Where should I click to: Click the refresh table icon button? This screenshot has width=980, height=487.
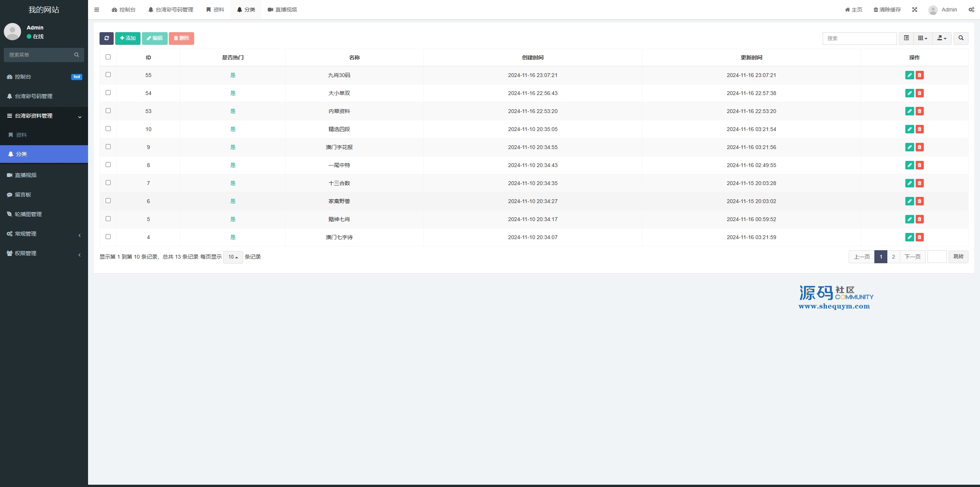pos(106,38)
